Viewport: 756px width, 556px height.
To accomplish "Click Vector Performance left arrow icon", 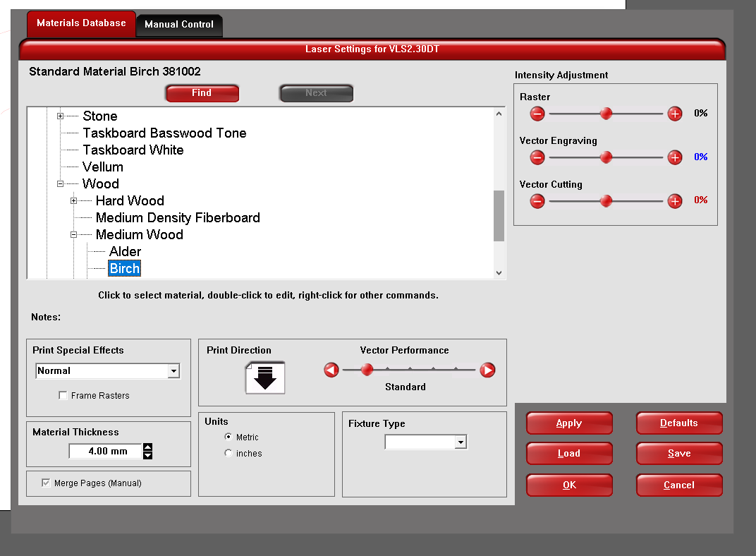I will coord(331,370).
